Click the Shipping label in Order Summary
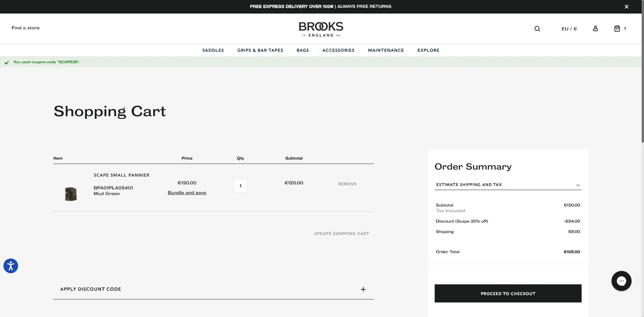Screen dimensions: 644x317 coord(445,232)
